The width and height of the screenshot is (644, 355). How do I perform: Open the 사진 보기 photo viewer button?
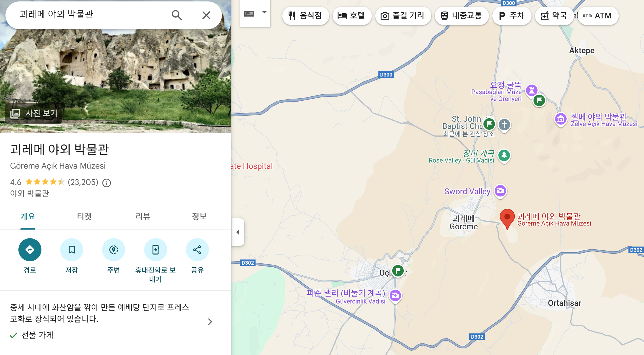34,113
